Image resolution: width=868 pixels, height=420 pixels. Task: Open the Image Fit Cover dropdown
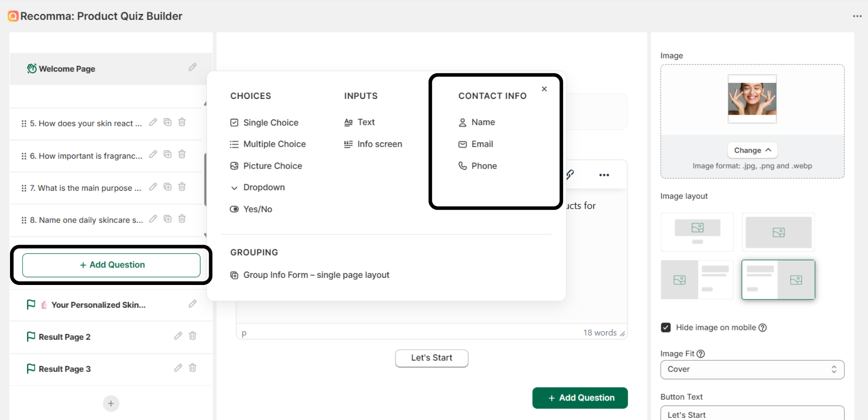tap(752, 370)
